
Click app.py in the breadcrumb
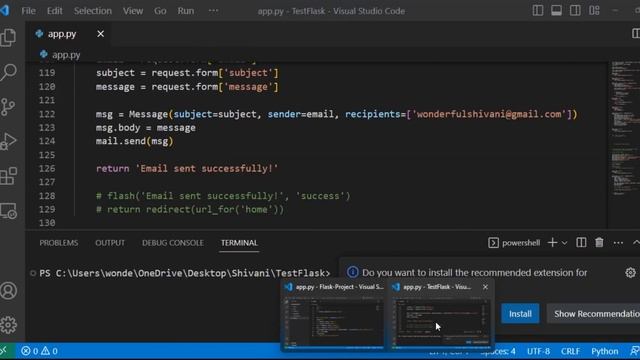coord(66,55)
